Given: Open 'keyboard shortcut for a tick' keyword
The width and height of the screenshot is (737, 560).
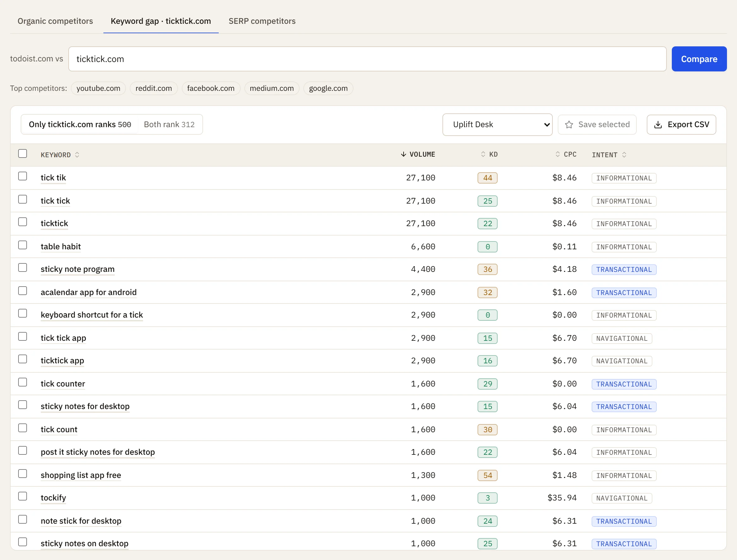Looking at the screenshot, I should point(92,315).
